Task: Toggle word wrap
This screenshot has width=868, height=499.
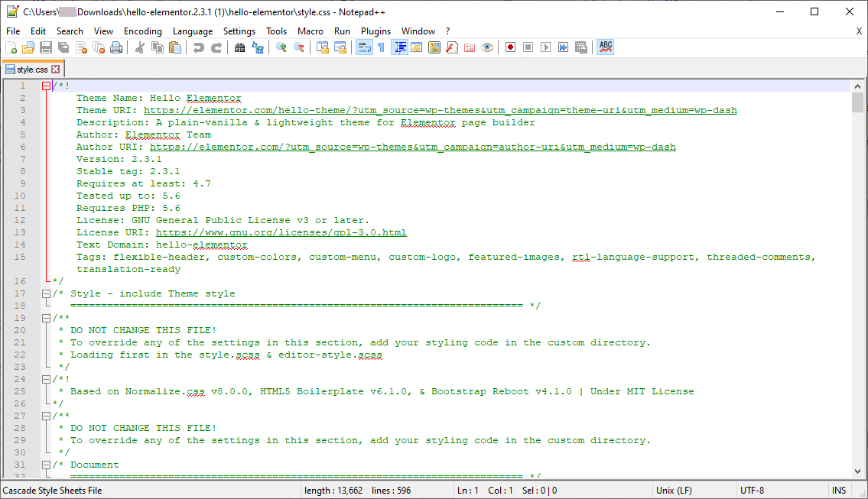Action: [x=363, y=47]
